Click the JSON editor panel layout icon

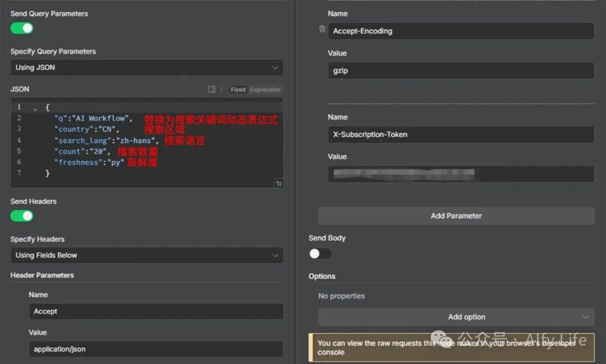(212, 89)
